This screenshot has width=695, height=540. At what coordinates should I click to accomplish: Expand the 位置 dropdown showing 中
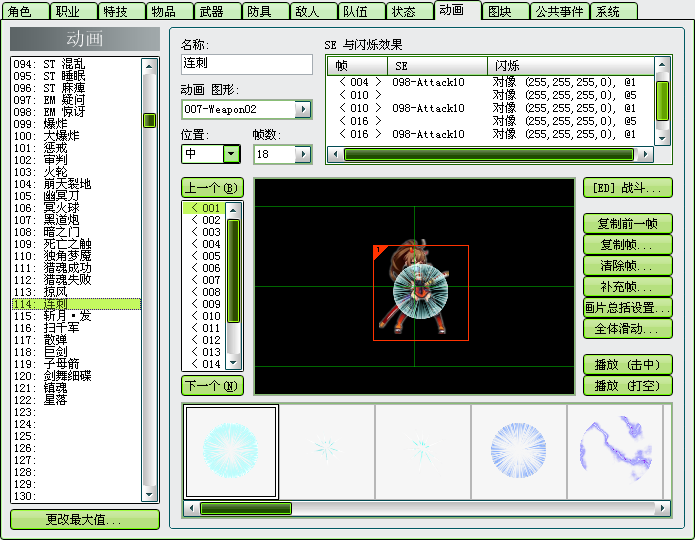point(231,154)
